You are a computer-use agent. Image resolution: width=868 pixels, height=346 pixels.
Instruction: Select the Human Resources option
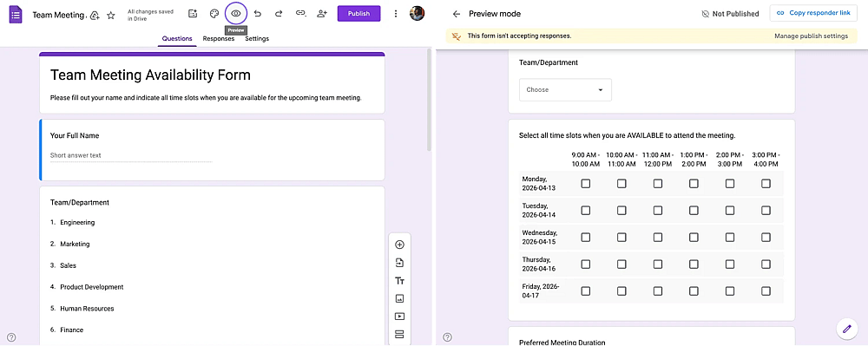pos(87,309)
